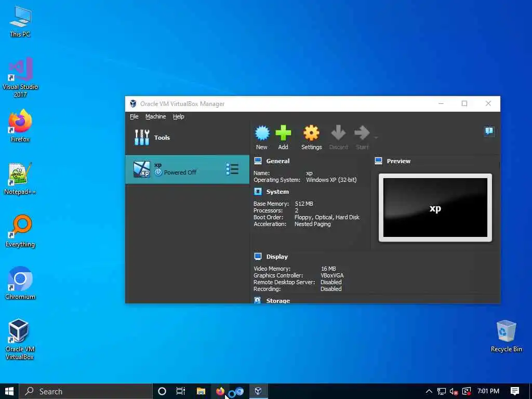Screen dimensions: 532x399
Task: Open the This PC desktop icon
Action: pos(20,21)
